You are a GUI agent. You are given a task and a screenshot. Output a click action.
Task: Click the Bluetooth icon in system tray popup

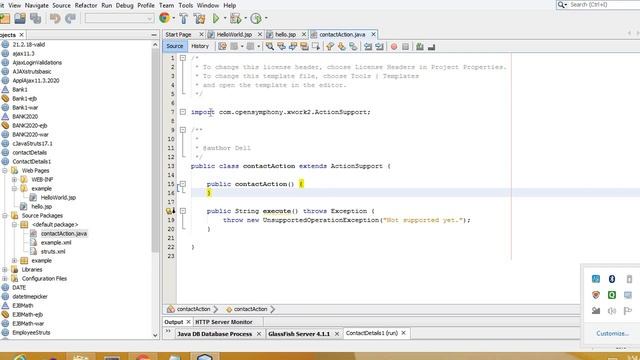(611, 279)
